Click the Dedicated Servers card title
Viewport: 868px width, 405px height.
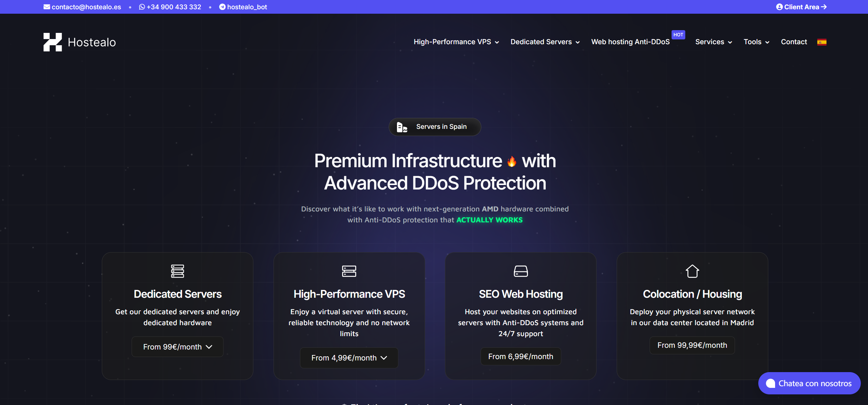[178, 294]
